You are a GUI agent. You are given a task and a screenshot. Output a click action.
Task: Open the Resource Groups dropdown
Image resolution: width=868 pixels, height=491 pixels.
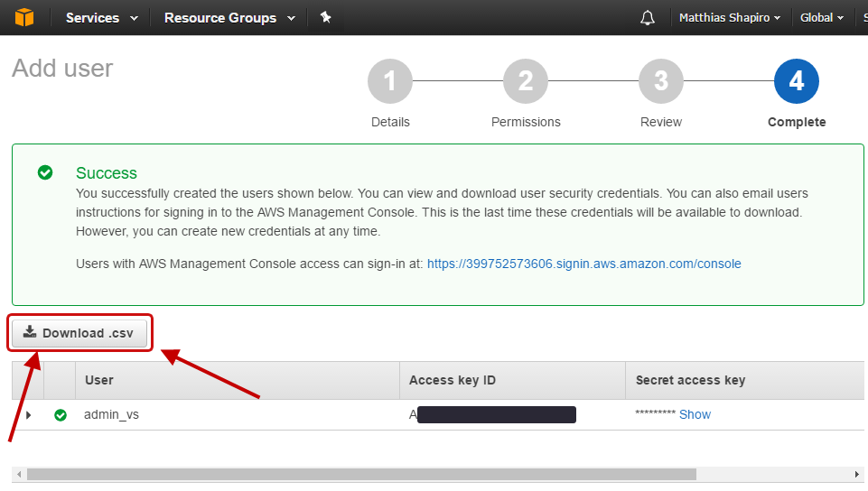[229, 18]
